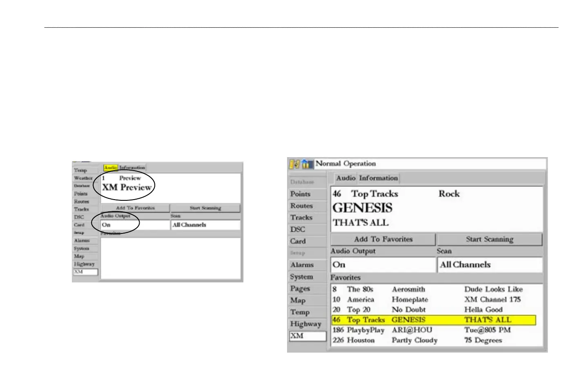This screenshot has width=588, height=382.
Task: Click Start Scanning in the large screen
Action: (490, 240)
